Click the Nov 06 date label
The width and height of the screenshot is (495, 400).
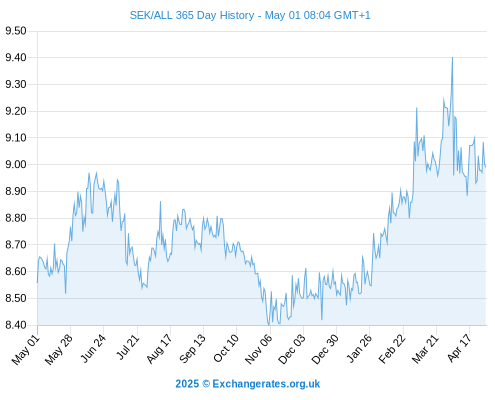[258, 349]
